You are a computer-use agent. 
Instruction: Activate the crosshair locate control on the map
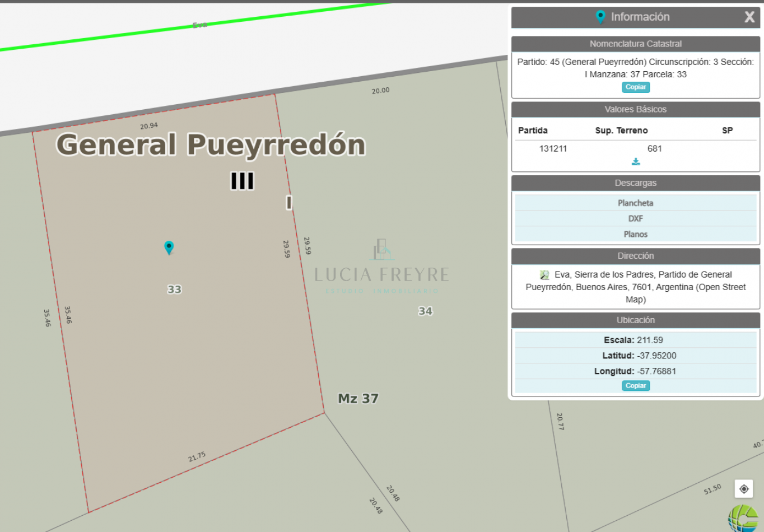click(x=743, y=488)
